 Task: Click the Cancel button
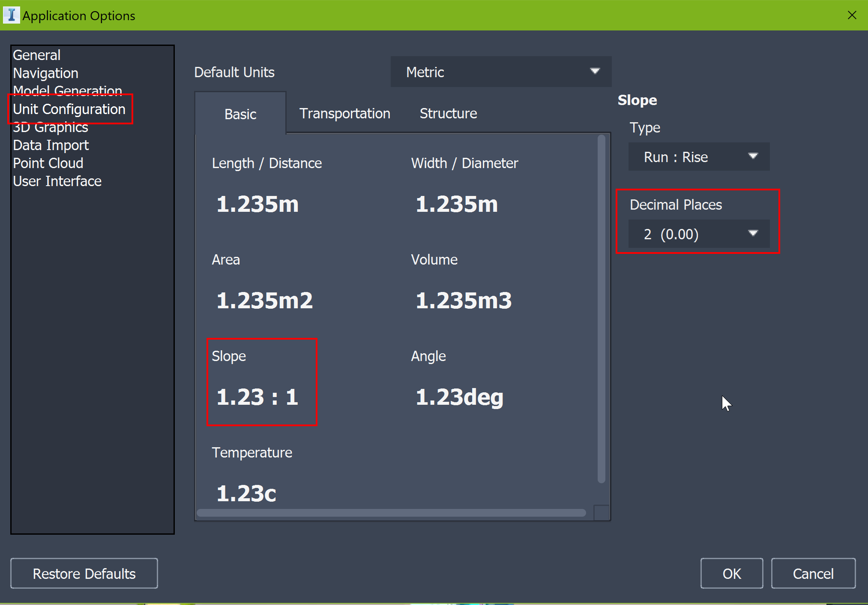tap(813, 573)
